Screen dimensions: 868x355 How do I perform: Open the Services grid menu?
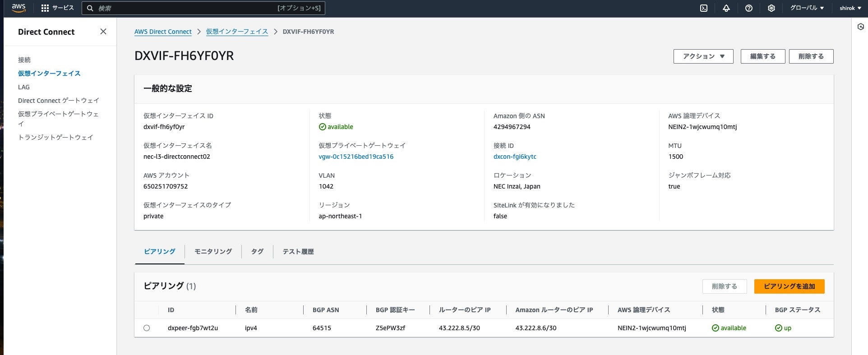57,8
